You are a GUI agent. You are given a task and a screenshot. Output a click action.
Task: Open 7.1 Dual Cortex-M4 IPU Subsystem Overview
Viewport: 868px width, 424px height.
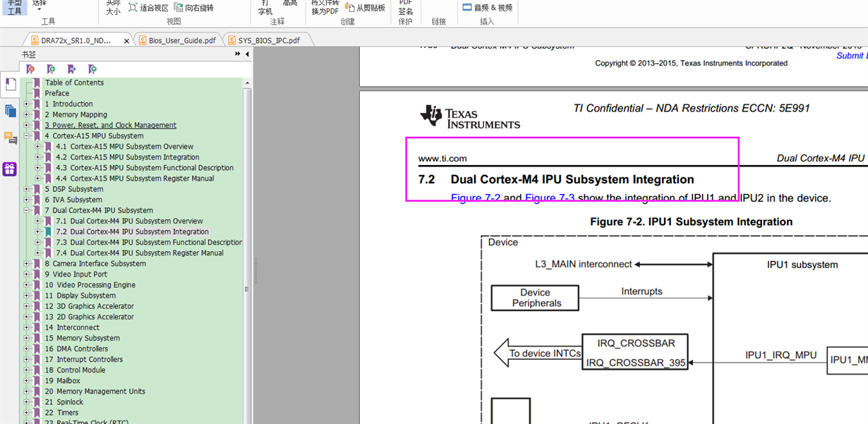pos(129,221)
